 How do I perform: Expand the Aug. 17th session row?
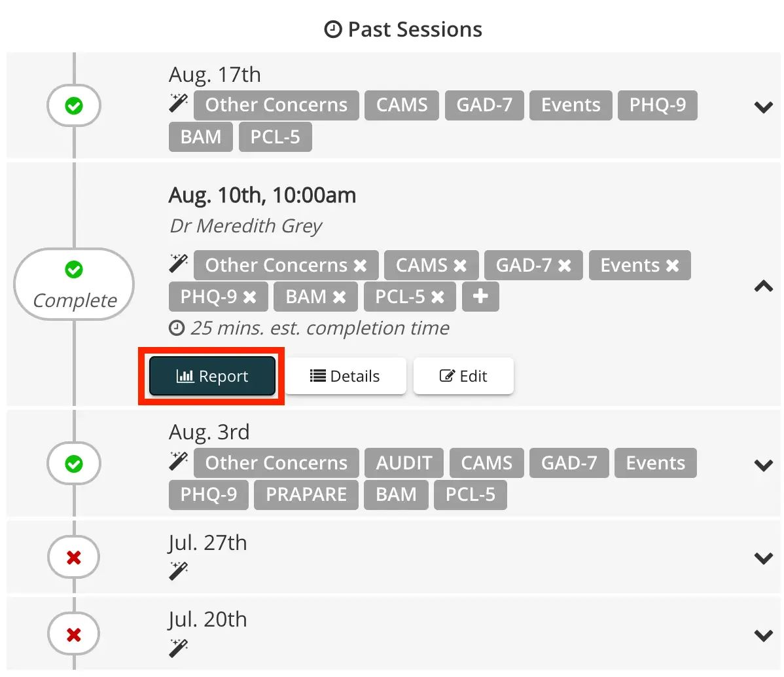click(763, 107)
